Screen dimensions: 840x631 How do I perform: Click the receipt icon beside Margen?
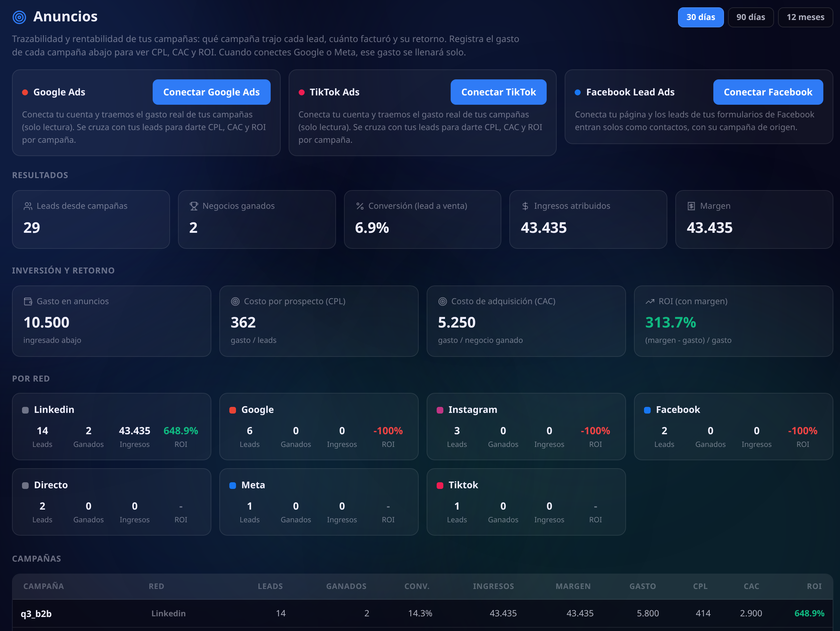(x=691, y=206)
